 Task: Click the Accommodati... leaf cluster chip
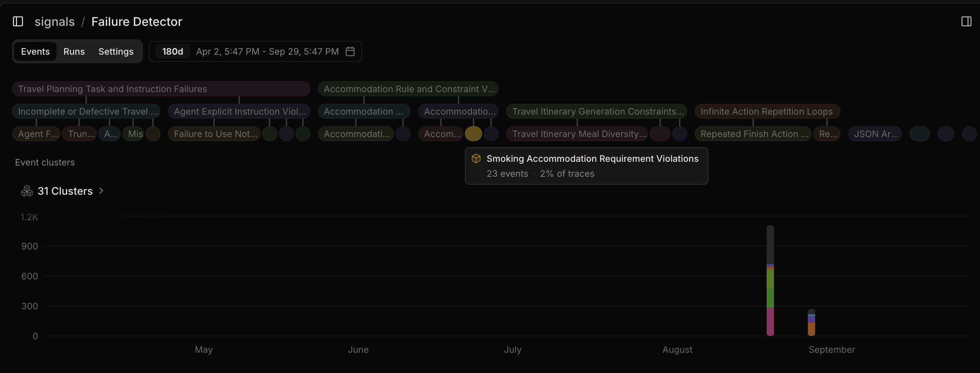tap(356, 134)
